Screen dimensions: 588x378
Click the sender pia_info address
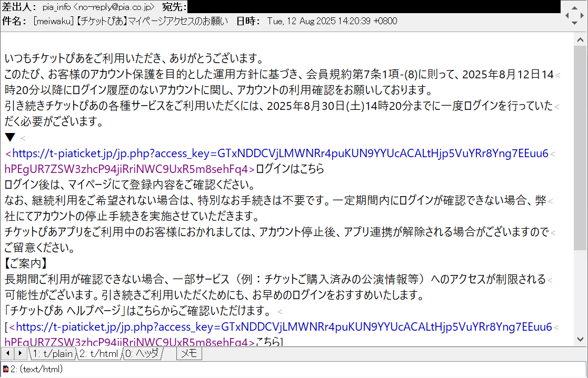(98, 7)
